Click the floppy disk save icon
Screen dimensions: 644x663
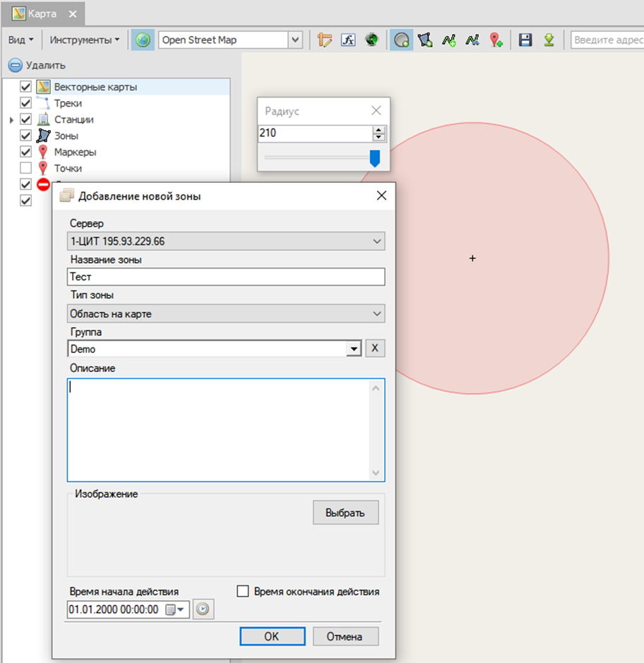(x=525, y=40)
